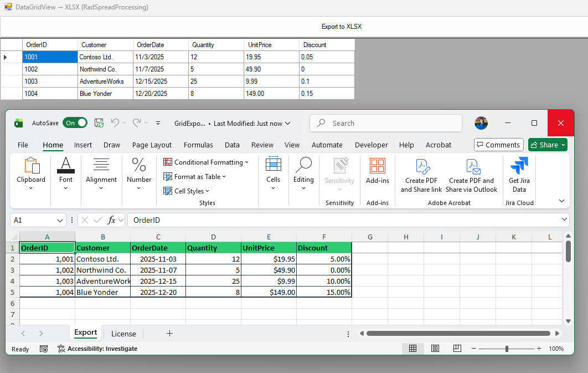Click the Insert Function fx icon
The width and height of the screenshot is (588, 373).
click(x=111, y=220)
